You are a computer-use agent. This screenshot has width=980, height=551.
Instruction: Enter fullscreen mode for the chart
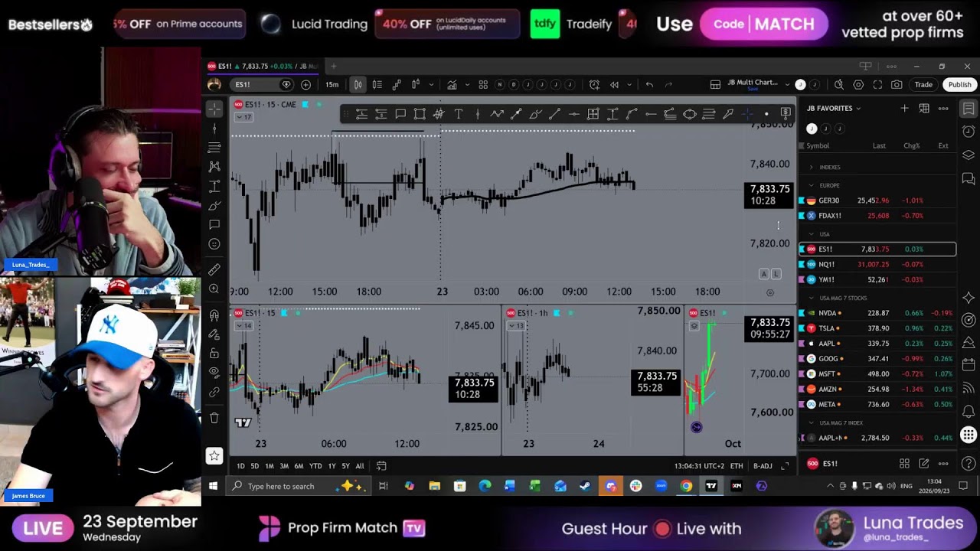tap(877, 84)
